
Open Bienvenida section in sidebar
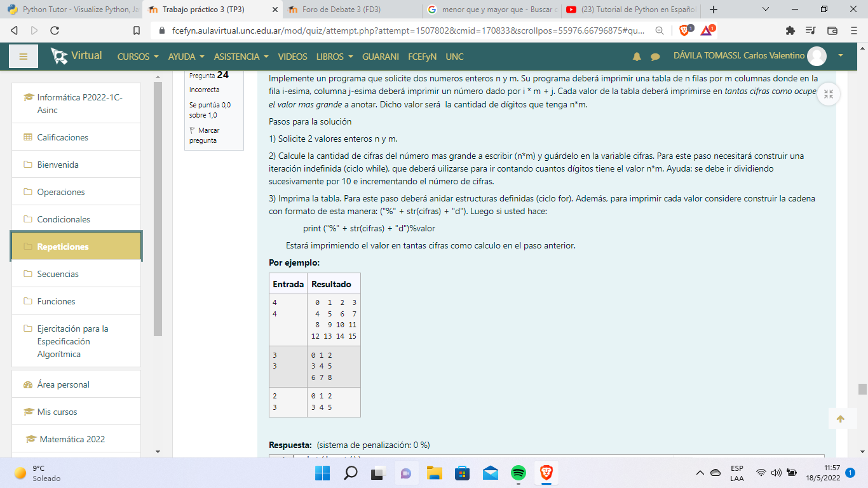click(76, 165)
